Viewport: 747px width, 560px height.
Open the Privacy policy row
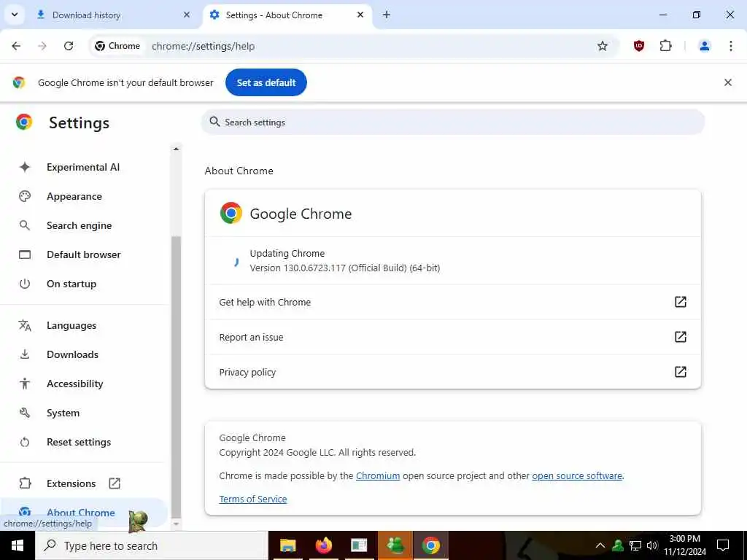(452, 372)
